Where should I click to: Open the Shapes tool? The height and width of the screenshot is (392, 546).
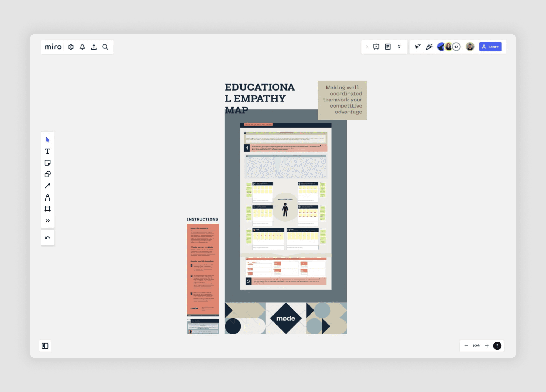pyautogui.click(x=47, y=174)
